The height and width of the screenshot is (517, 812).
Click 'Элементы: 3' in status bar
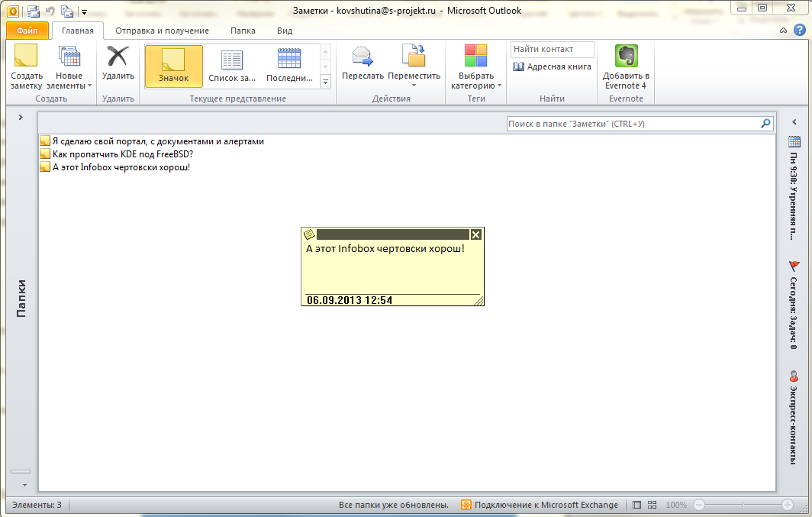(37, 505)
